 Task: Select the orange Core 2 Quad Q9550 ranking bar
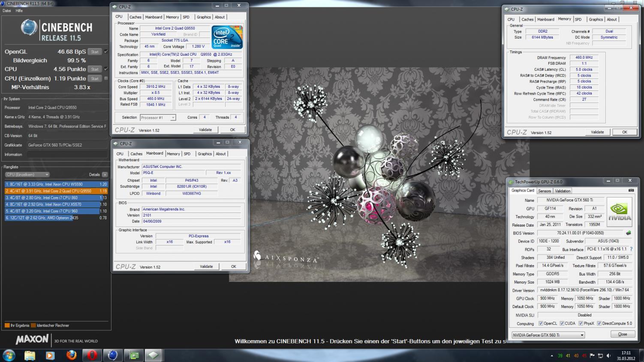click(56, 191)
